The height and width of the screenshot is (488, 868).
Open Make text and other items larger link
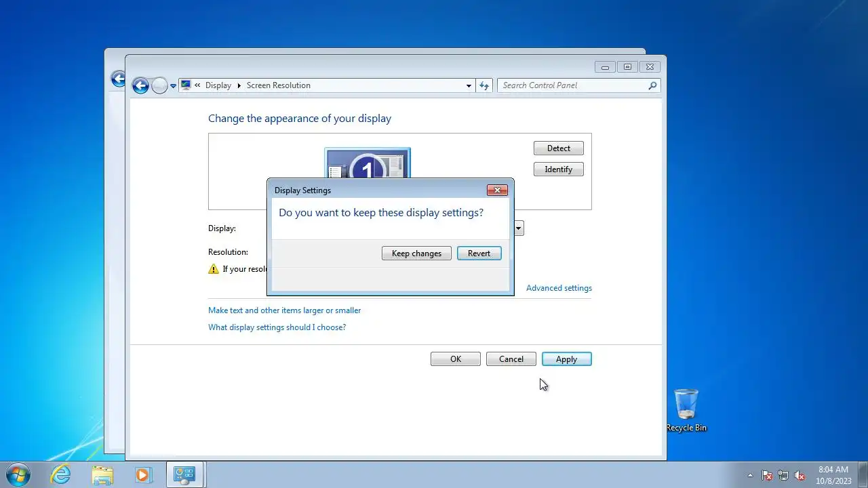tap(284, 310)
